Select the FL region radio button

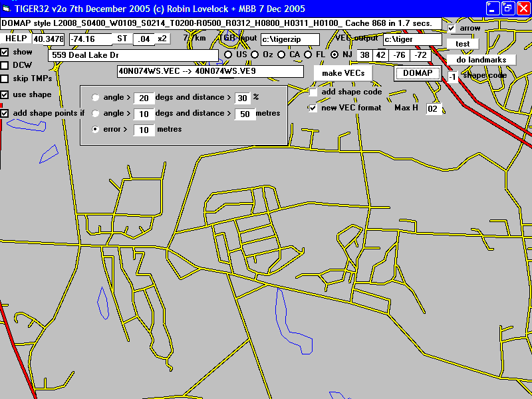(309, 55)
